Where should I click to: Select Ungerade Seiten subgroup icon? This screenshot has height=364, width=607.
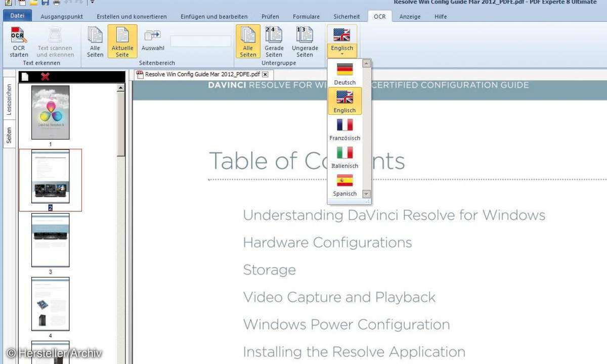click(305, 42)
